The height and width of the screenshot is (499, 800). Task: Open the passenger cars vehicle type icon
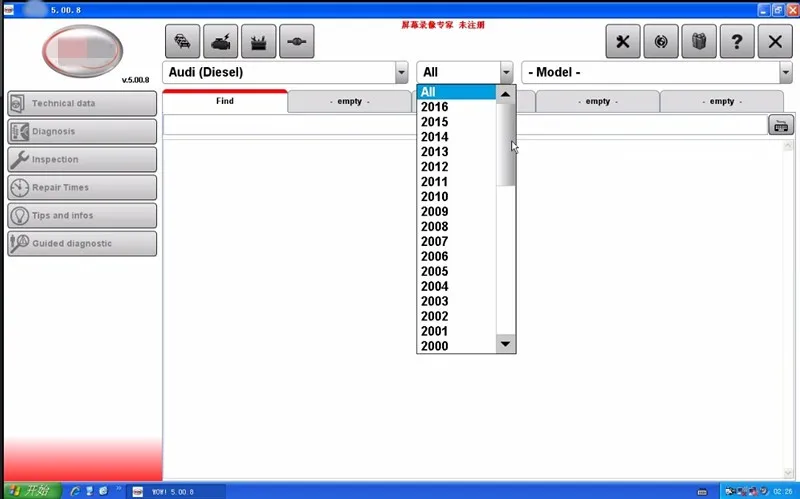pyautogui.click(x=182, y=41)
